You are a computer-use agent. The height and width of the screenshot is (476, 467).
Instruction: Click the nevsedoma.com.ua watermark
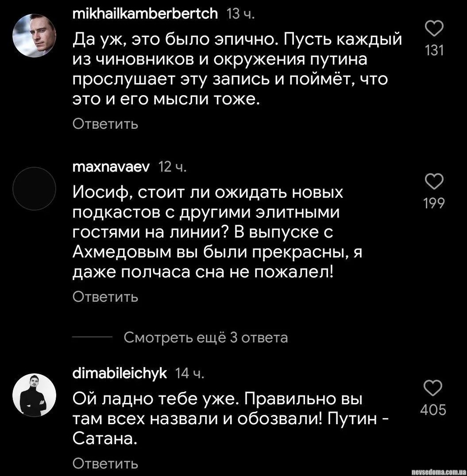click(437, 472)
